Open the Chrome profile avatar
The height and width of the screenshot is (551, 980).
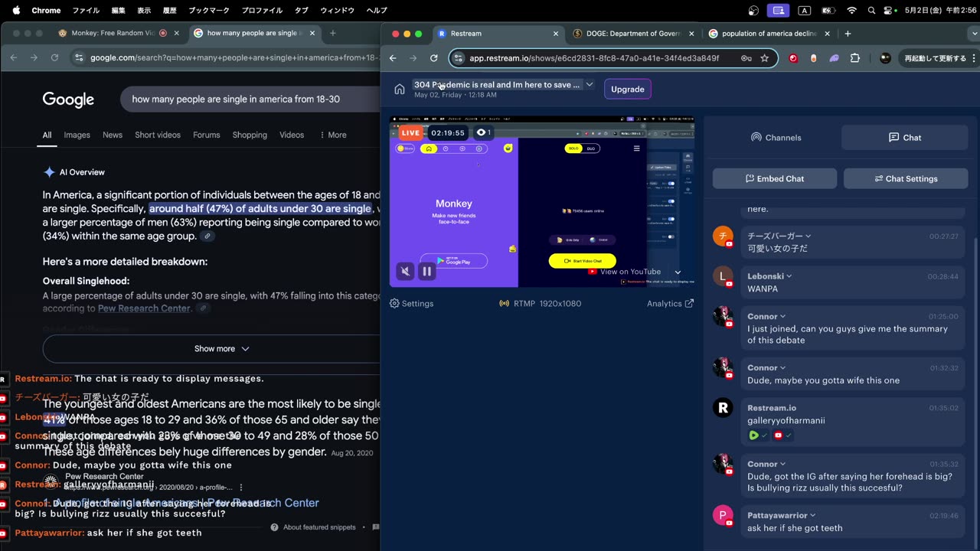pos(885,58)
